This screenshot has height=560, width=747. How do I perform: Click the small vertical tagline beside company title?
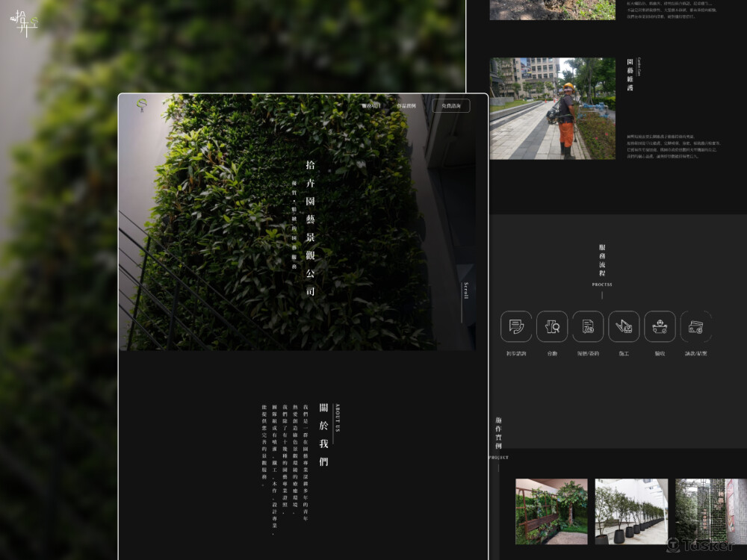[x=294, y=225]
